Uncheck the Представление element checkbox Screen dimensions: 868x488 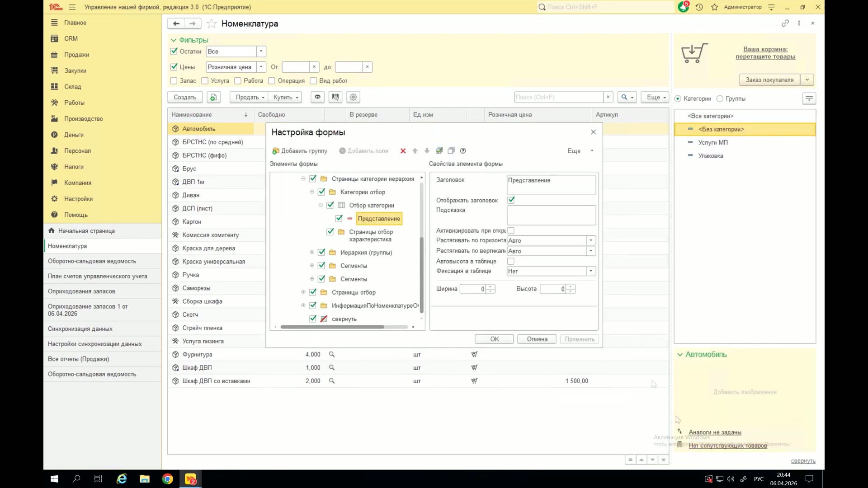tap(339, 219)
